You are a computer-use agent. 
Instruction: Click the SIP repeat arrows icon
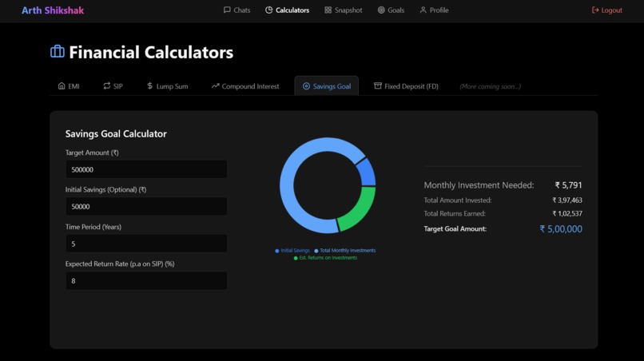pos(107,85)
